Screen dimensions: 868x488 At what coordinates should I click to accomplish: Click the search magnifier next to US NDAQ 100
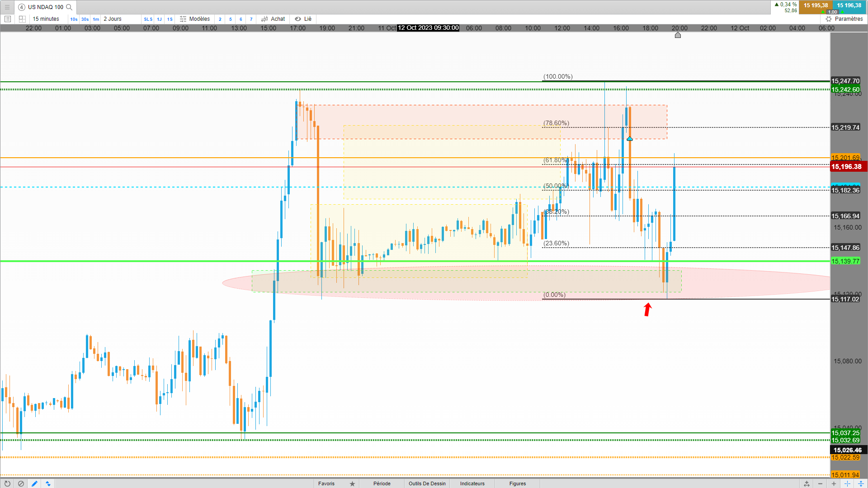[x=69, y=7]
